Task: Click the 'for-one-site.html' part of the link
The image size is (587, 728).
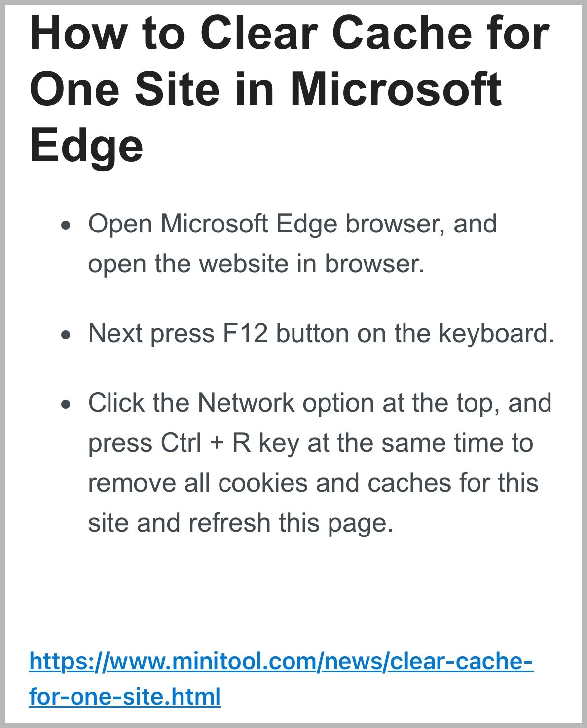Action: tap(125, 696)
